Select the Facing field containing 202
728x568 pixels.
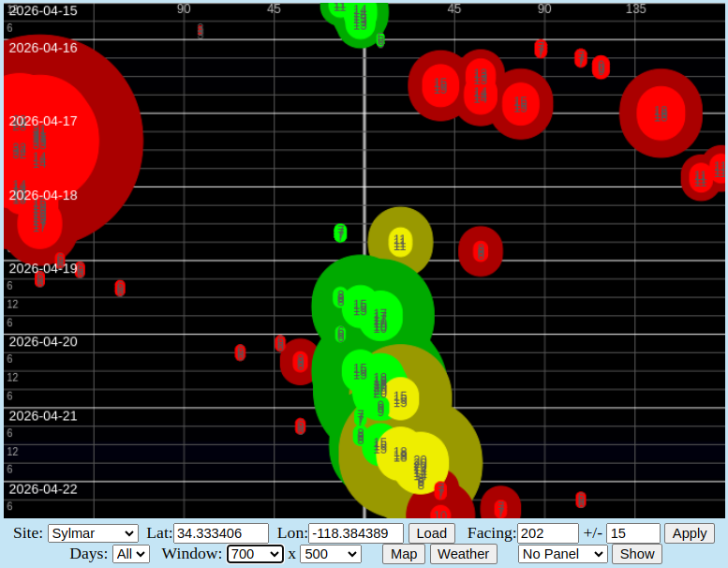pyautogui.click(x=548, y=532)
